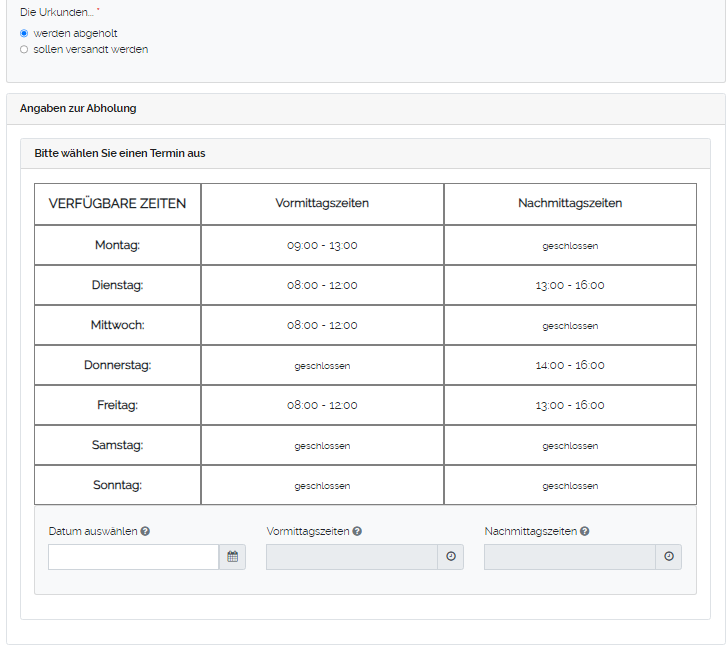Click the clock icon for Nachmittagszeiten
Screen dimensions: 728x648
tap(668, 557)
